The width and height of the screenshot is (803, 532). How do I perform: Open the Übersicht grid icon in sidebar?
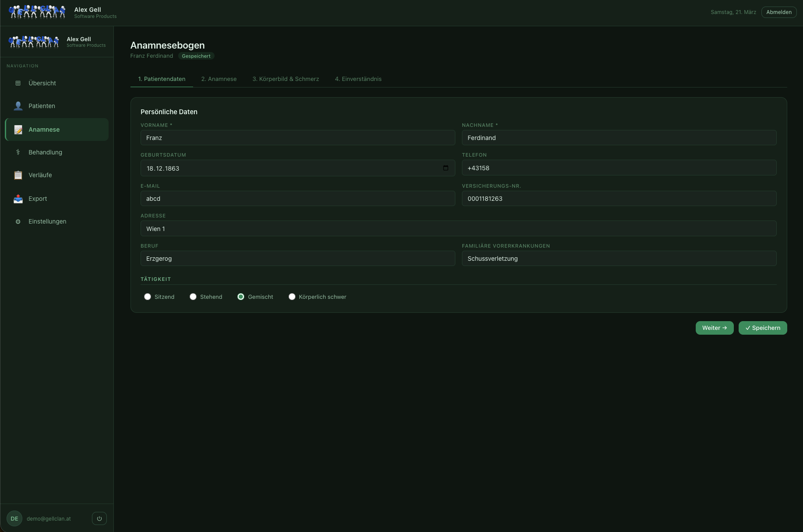18,83
